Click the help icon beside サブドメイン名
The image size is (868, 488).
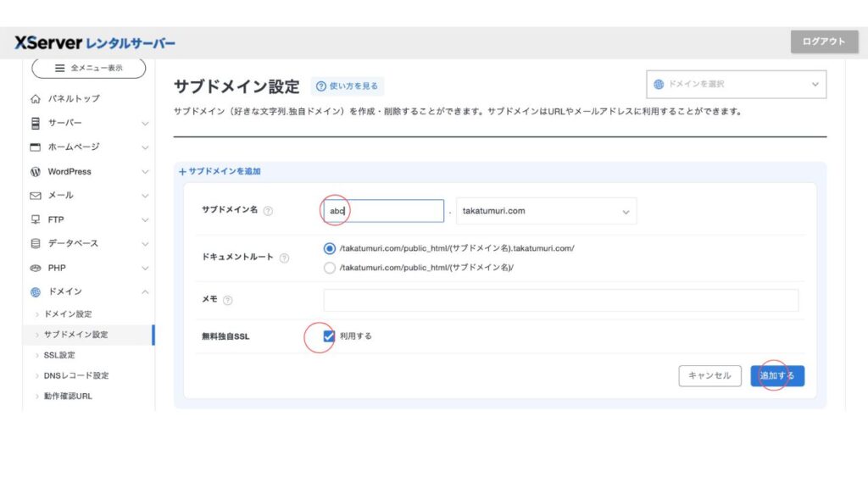click(x=268, y=211)
